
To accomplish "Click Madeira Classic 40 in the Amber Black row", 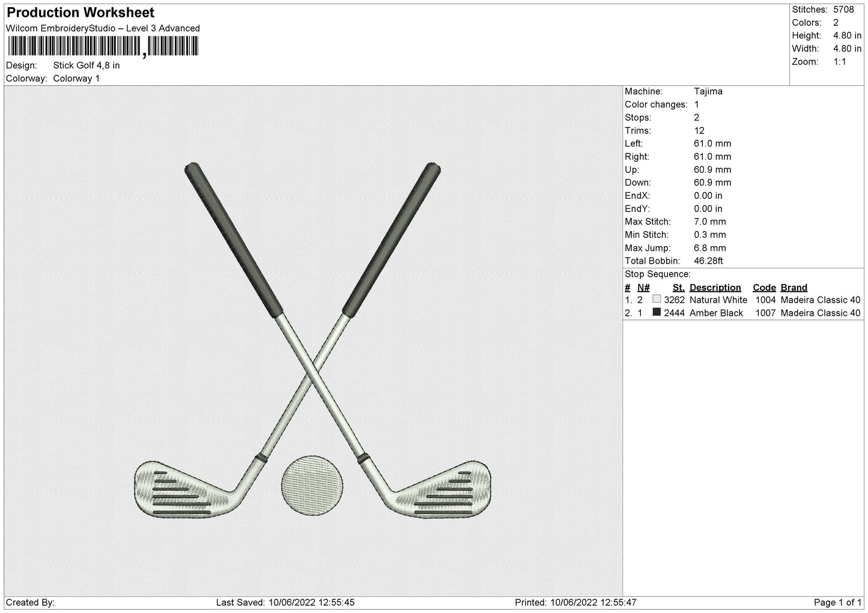I will click(x=821, y=313).
